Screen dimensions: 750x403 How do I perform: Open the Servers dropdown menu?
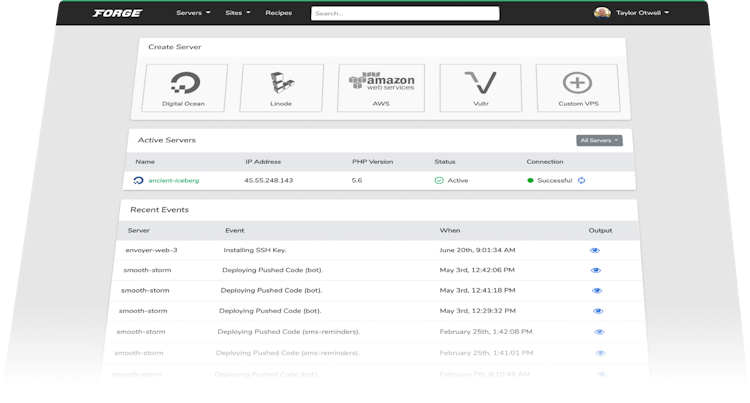tap(193, 13)
